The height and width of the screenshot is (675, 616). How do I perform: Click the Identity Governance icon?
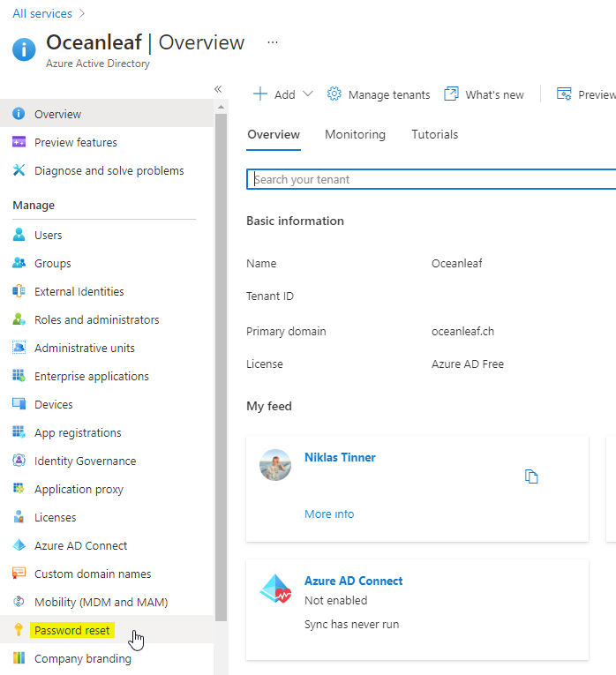click(19, 461)
